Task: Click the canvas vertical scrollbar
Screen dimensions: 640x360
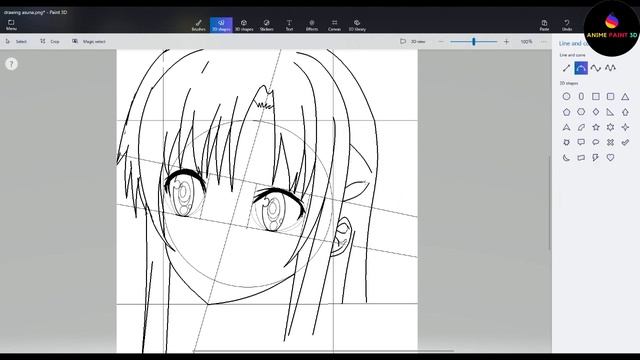Action: (549, 202)
